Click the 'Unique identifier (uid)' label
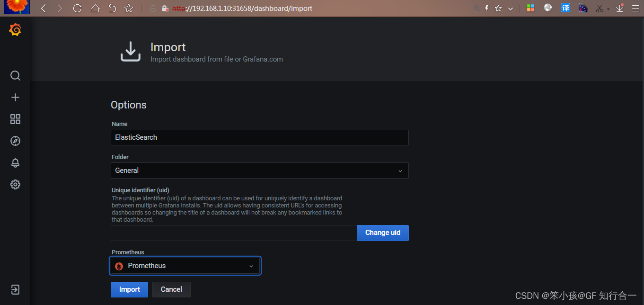 pyautogui.click(x=141, y=190)
